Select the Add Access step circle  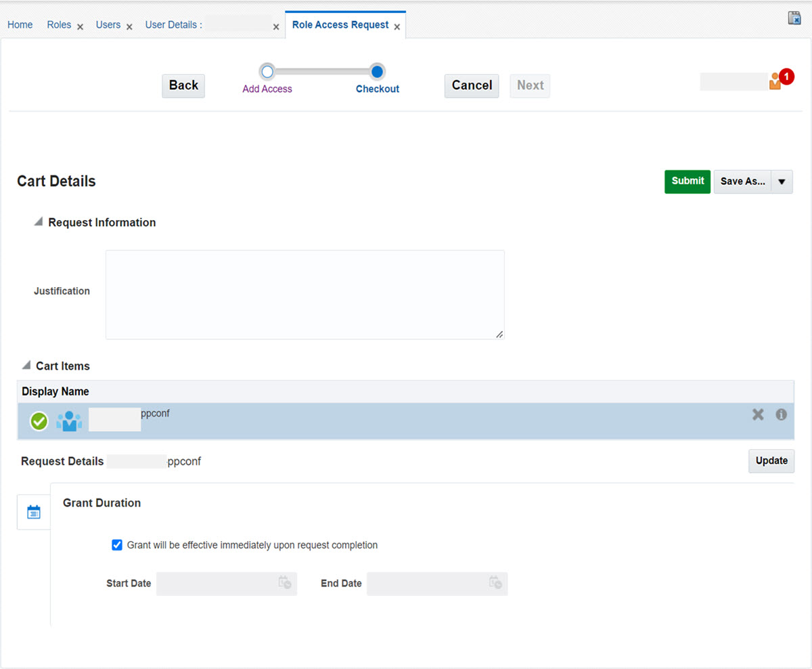click(x=267, y=70)
